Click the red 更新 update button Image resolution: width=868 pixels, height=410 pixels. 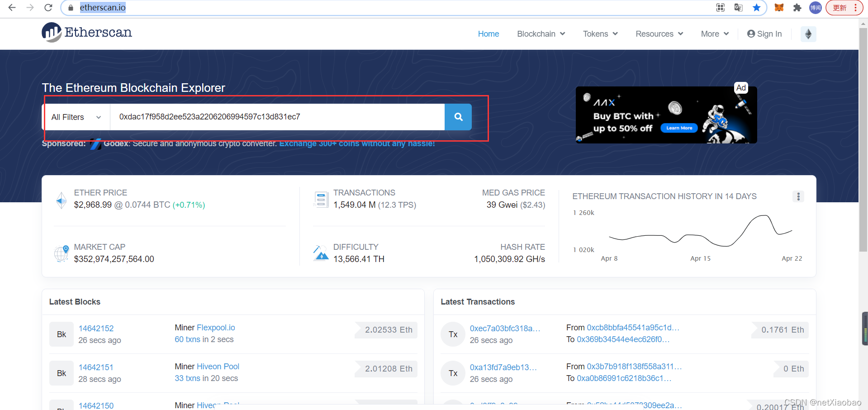(x=844, y=8)
